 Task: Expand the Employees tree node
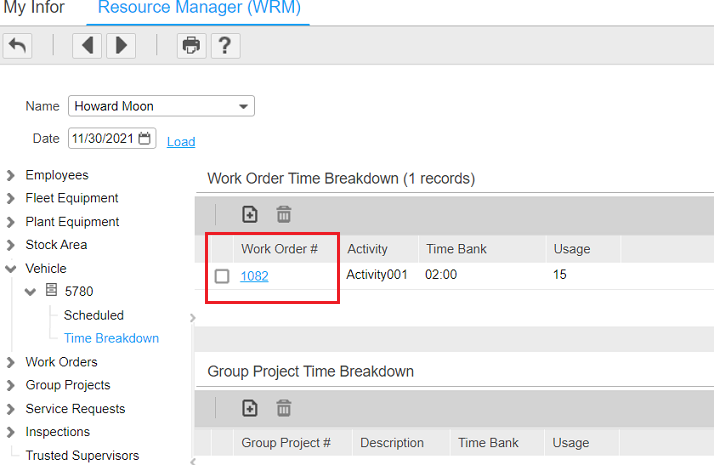coord(11,175)
